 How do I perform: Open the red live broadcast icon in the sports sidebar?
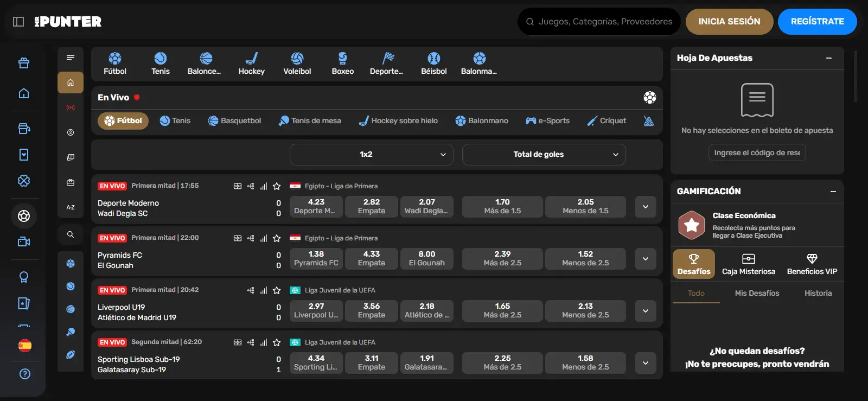point(71,107)
